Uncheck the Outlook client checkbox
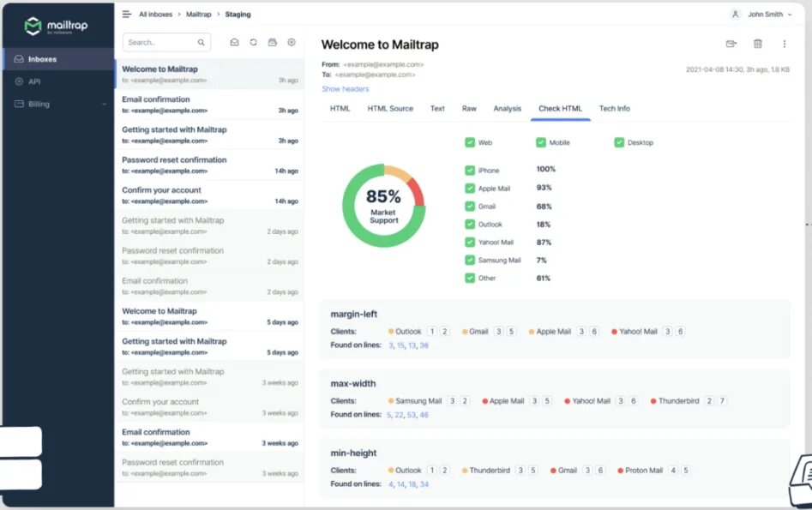The width and height of the screenshot is (812, 510). [470, 225]
